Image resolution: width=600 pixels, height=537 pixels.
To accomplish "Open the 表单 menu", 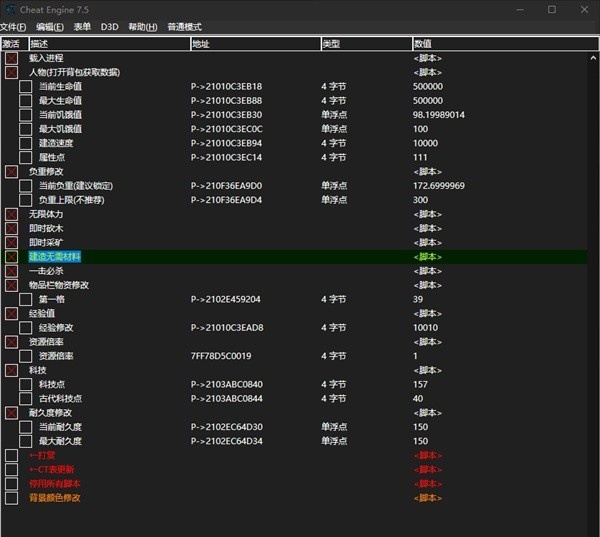I will (x=82, y=27).
